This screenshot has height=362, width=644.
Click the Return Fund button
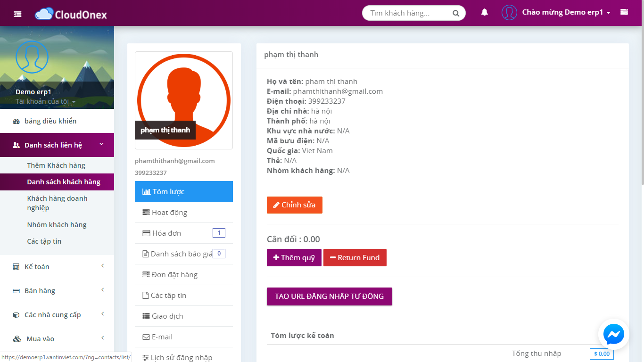355,258
